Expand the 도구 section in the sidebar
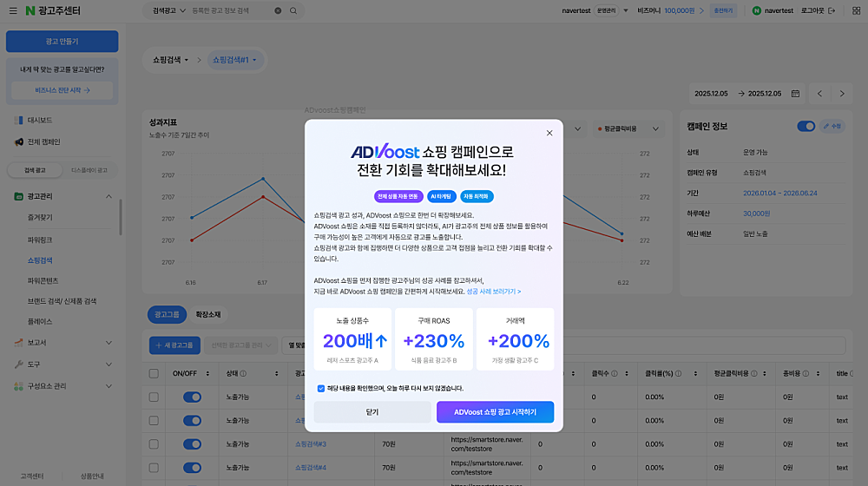 (108, 364)
